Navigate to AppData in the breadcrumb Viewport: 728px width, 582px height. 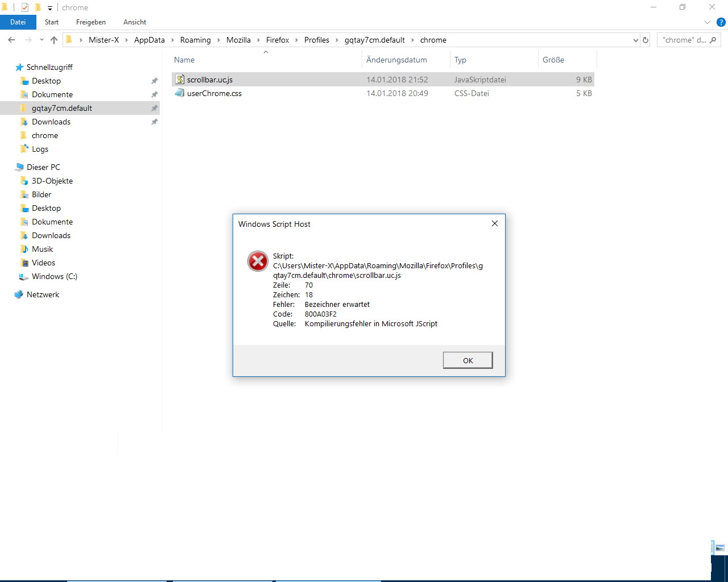(150, 40)
